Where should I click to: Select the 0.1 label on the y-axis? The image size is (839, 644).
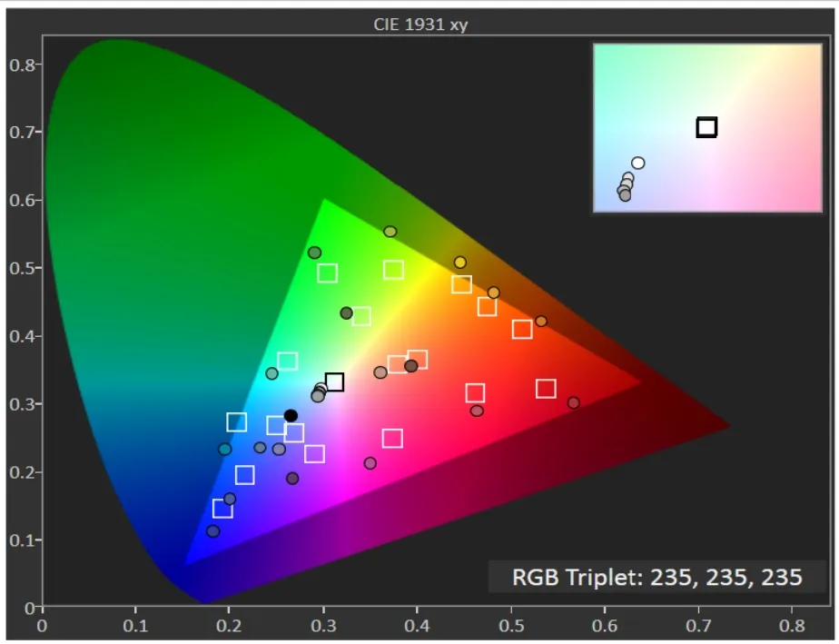(22, 540)
